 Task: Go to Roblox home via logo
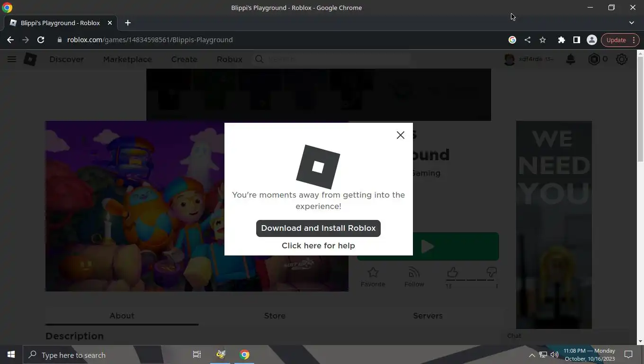click(x=30, y=59)
